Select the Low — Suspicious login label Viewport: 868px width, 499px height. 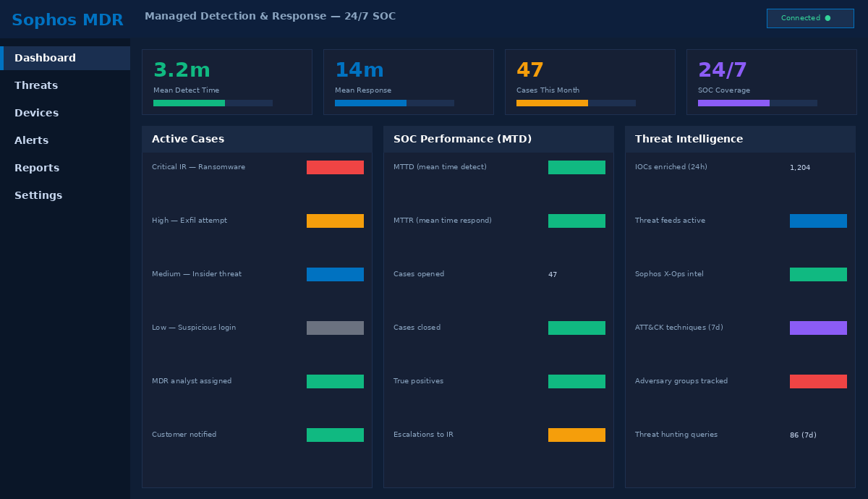click(194, 328)
